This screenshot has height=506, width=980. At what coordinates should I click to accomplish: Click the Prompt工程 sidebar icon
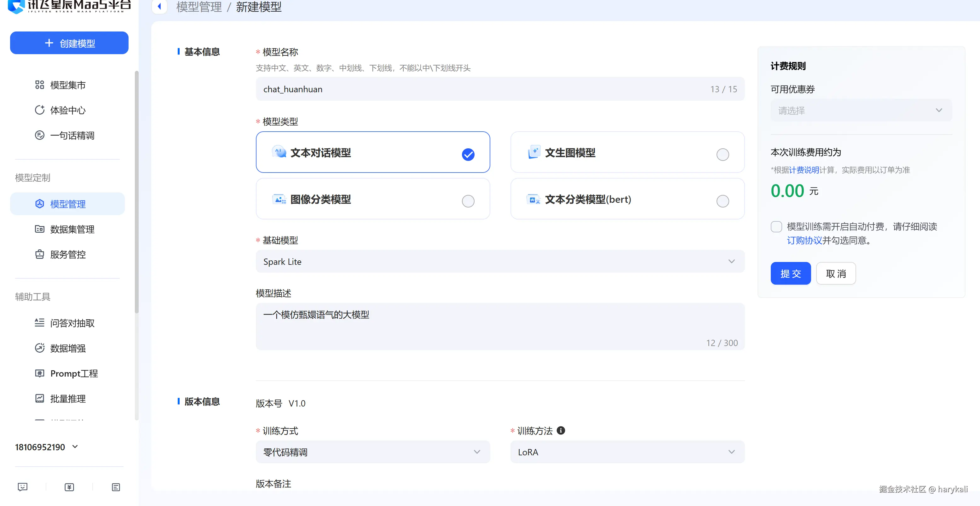coord(40,373)
